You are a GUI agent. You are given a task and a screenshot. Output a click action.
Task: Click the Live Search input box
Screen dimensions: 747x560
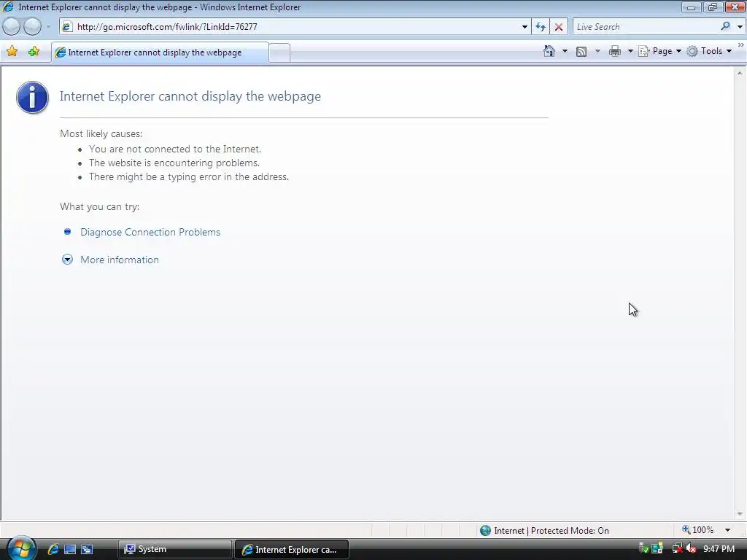[646, 27]
